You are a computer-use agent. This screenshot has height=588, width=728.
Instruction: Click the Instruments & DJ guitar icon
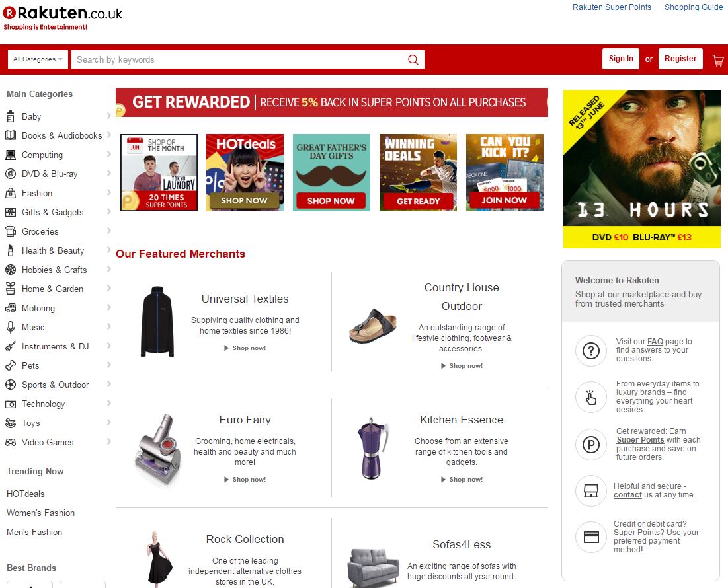10,346
